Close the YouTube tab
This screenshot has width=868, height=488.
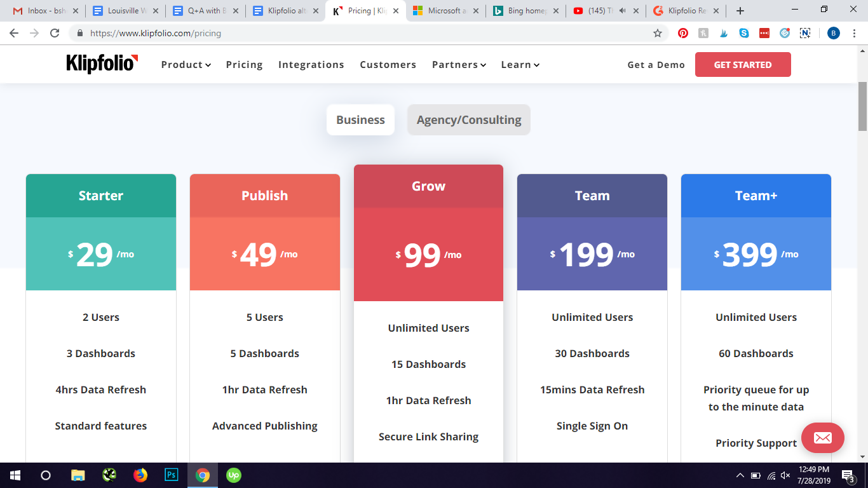pyautogui.click(x=636, y=11)
